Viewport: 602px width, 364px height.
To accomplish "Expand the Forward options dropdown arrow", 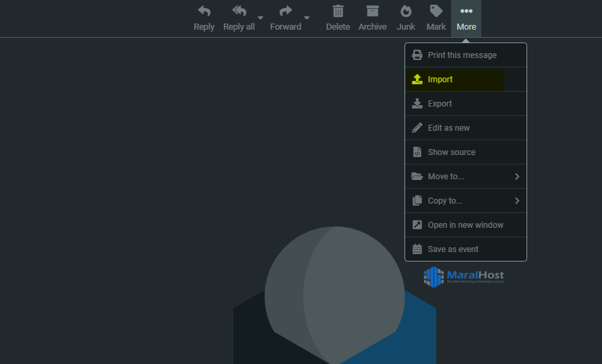I will coord(307,18).
